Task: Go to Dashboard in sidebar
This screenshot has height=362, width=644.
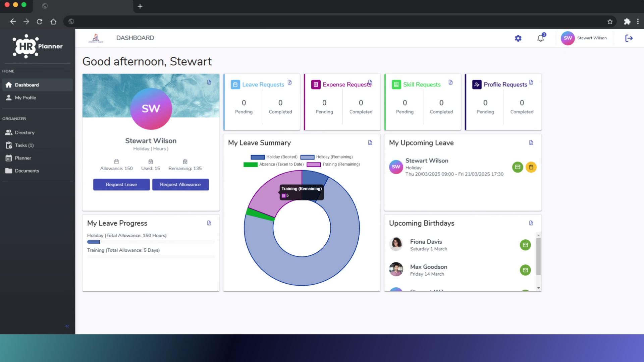Action: (38, 85)
